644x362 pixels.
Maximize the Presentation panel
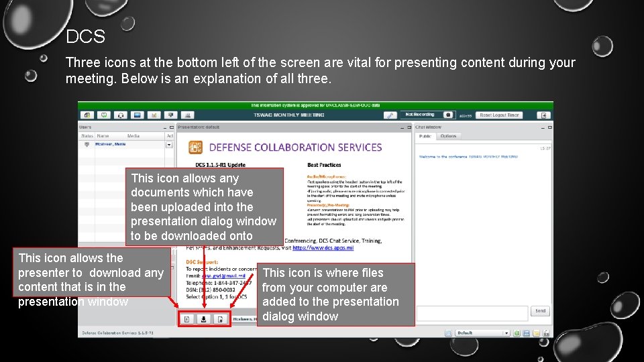point(409,127)
